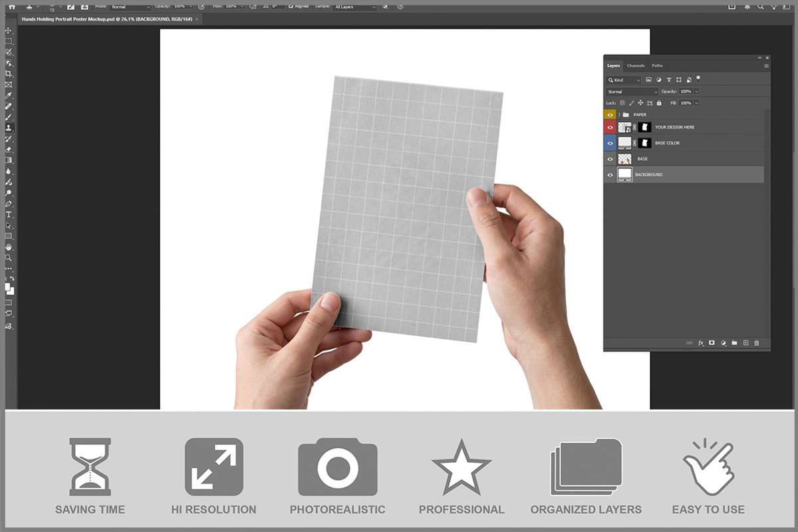
Task: Toggle the Aligned checkbox in options bar
Action: coord(291,7)
